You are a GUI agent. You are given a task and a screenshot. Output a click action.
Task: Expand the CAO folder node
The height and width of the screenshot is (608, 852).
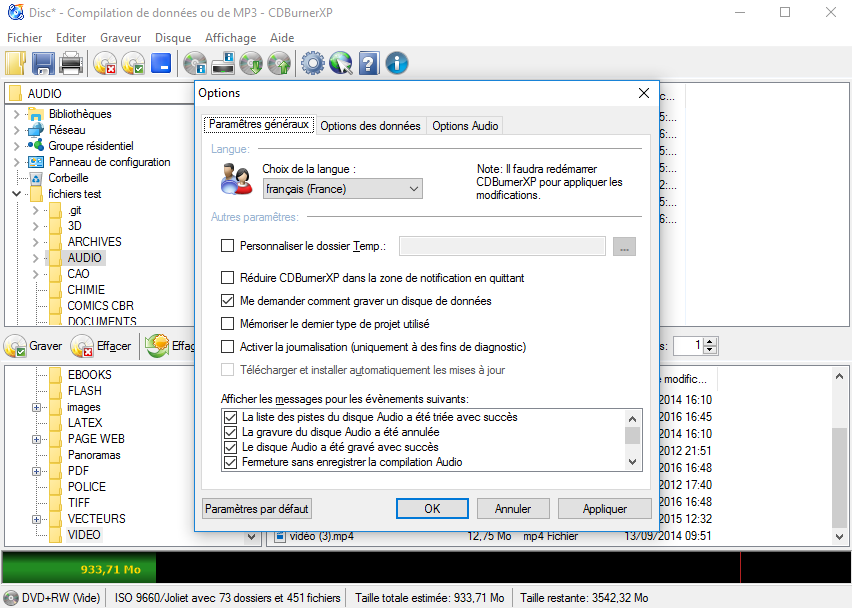[36, 274]
